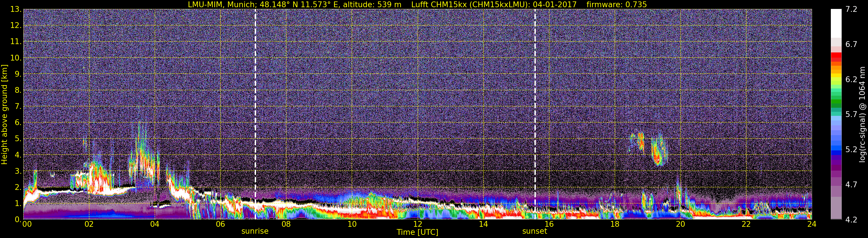Click time tick label '08'

[x=286, y=224]
